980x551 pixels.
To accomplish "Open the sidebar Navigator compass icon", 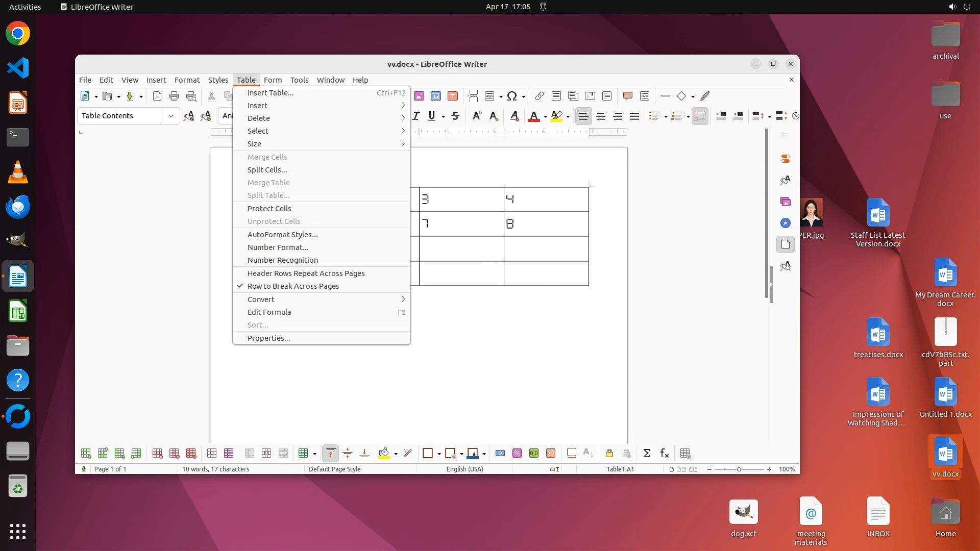I will (x=786, y=223).
